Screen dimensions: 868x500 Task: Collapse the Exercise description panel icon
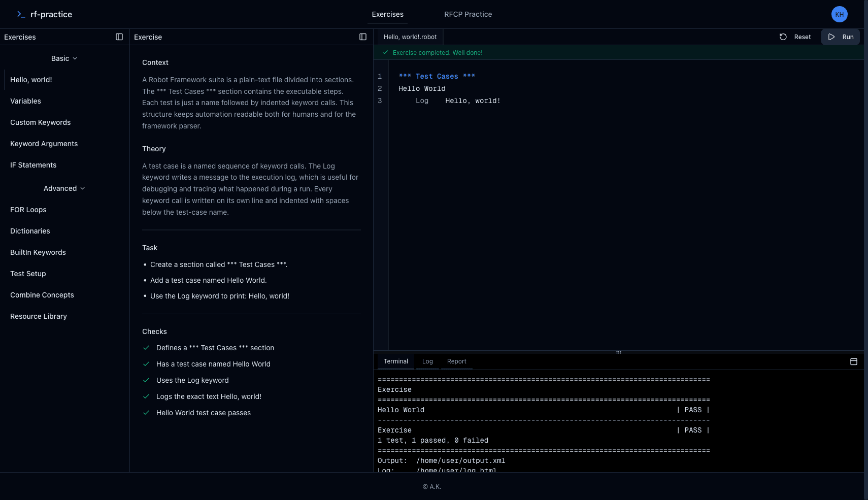coord(363,37)
